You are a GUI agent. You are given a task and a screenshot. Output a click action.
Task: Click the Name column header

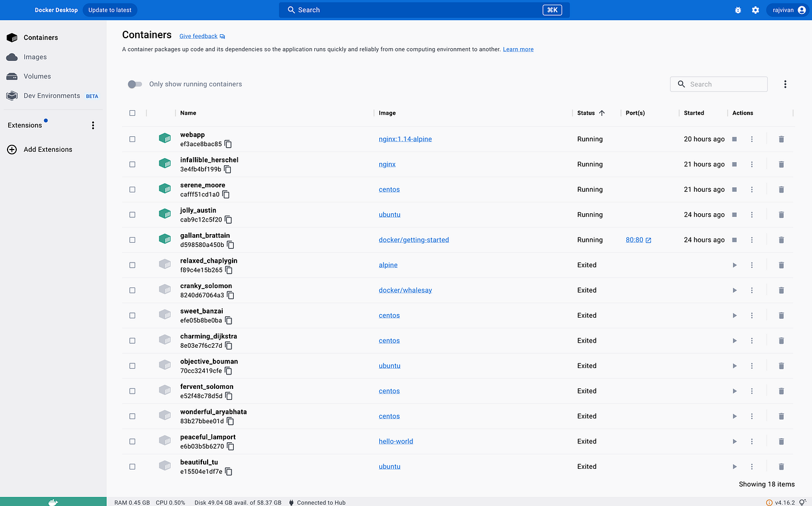[x=188, y=113]
